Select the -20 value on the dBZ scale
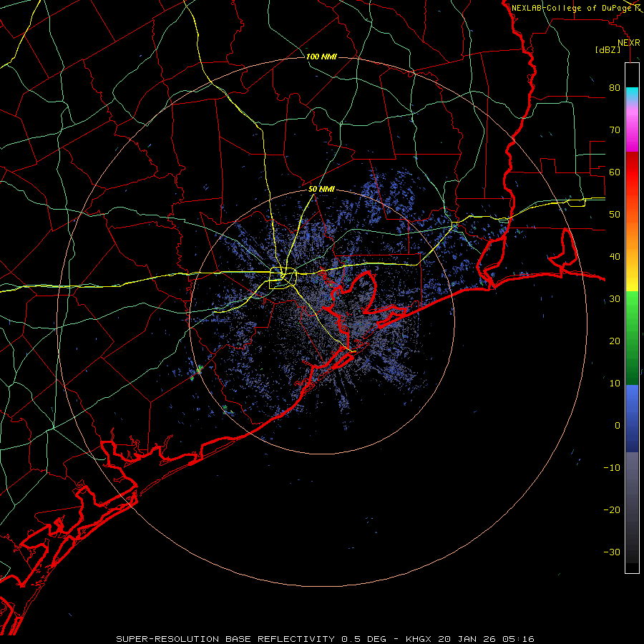The width and height of the screenshot is (644, 644). tap(612, 510)
